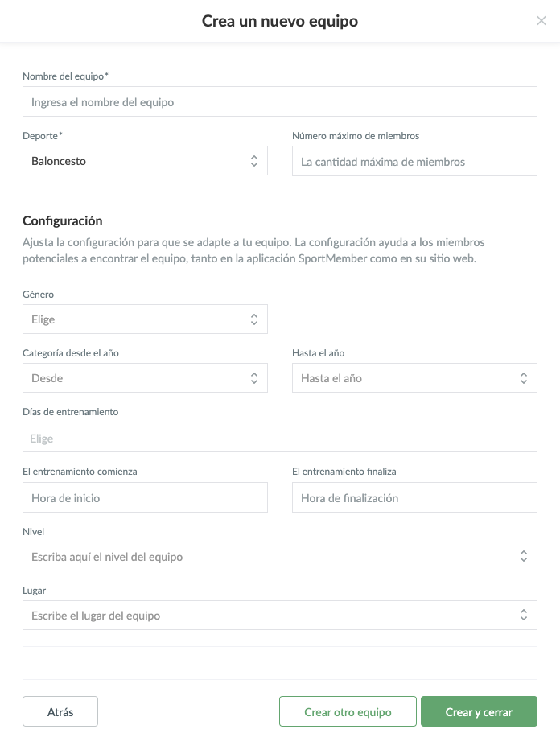Click the Hasta el año selector arrows

(x=524, y=378)
